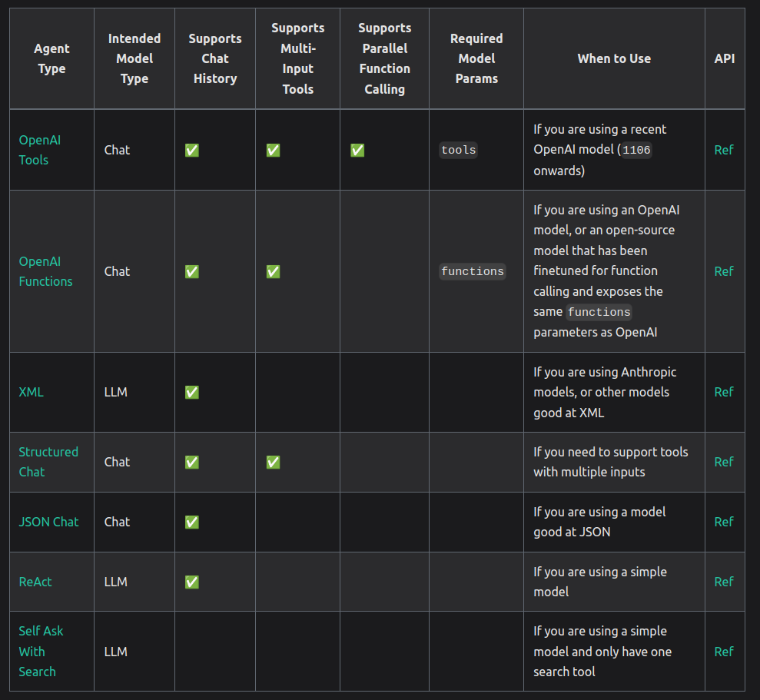Click 'LLM' in Self Ask With Search row
Viewport: 760px width, 700px height.
pyautogui.click(x=116, y=652)
